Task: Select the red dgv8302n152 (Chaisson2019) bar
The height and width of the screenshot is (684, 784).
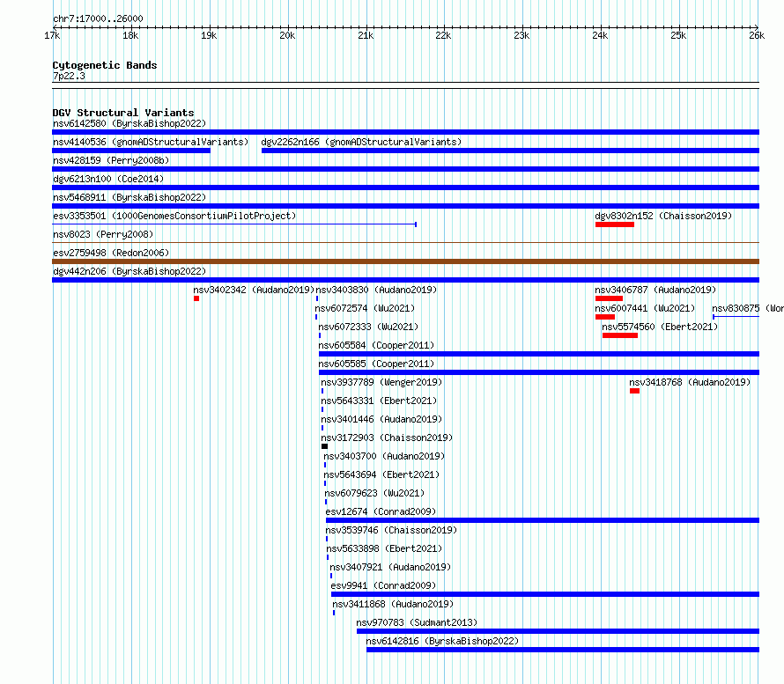Action: (615, 224)
